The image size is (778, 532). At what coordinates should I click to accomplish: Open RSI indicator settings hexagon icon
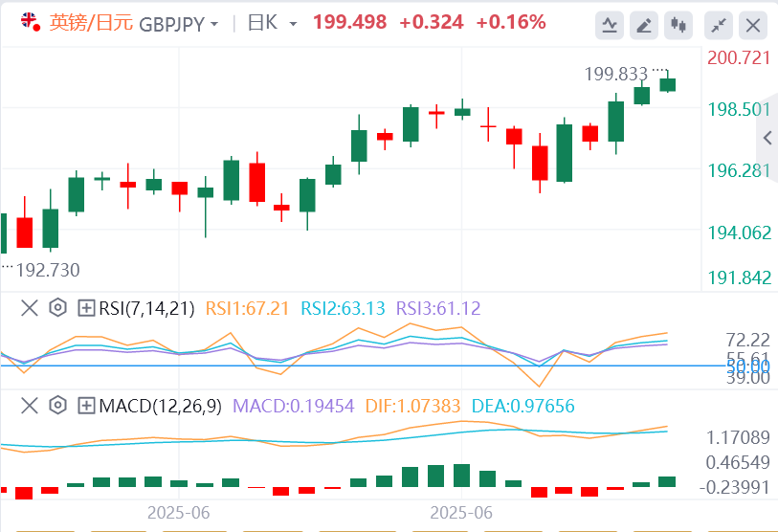pyautogui.click(x=58, y=308)
